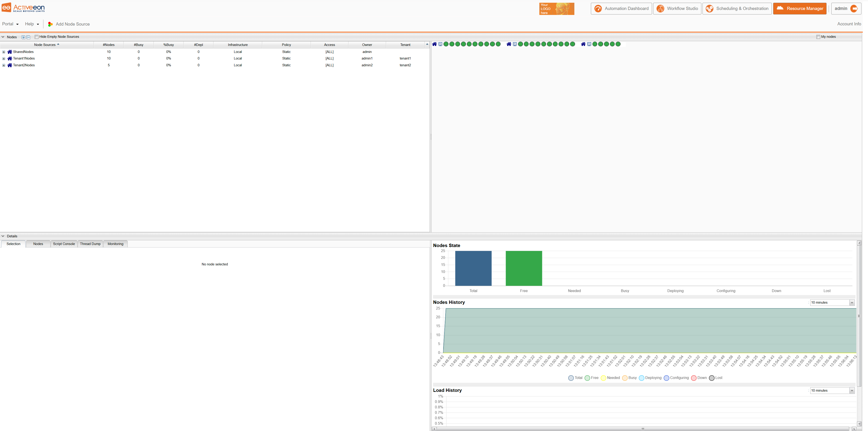Click the green Free bar in Nodes State
This screenshot has height=431, width=868.
[x=524, y=268]
